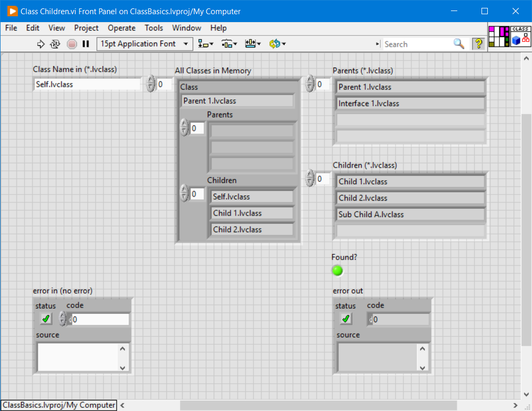
Task: Toggle the error in status checkmark
Action: pos(46,319)
